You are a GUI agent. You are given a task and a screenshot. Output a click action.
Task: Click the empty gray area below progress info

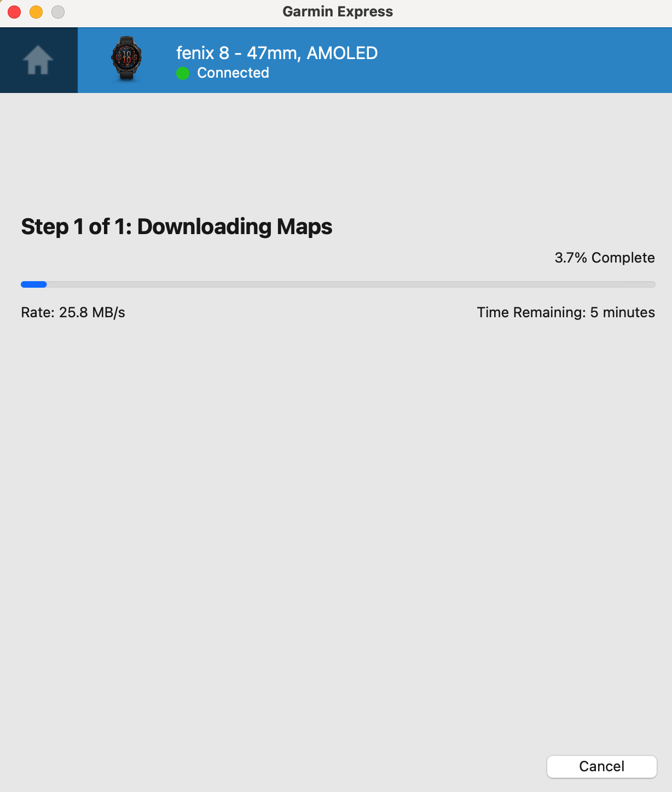click(x=336, y=520)
